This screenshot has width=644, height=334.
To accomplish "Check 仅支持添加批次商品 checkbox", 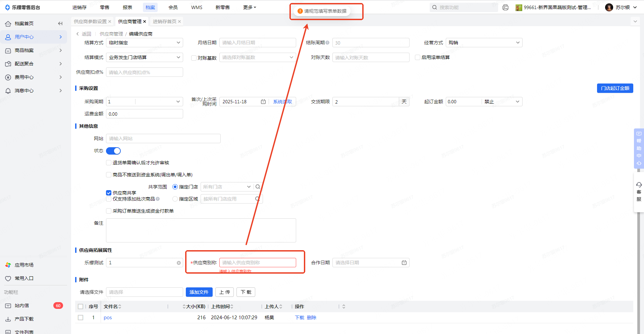I will [x=109, y=199].
